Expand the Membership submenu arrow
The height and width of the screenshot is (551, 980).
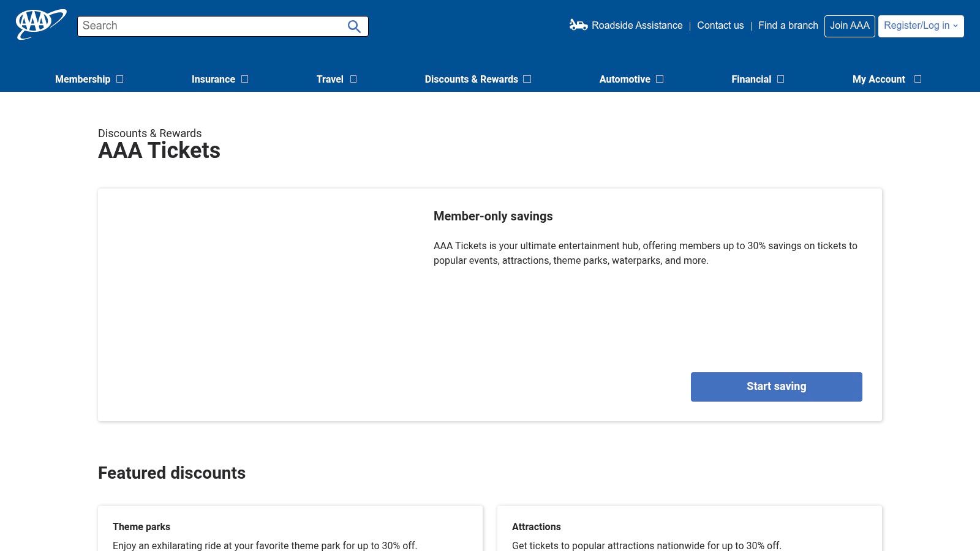pos(120,79)
